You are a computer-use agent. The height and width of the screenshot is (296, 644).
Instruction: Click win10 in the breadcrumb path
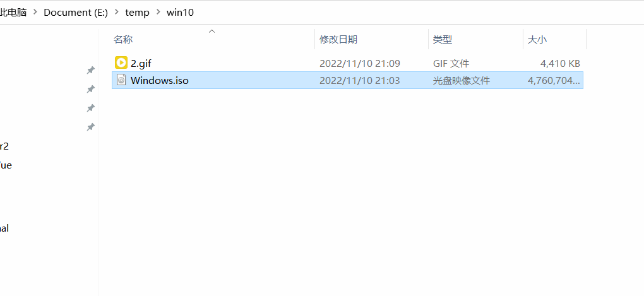(180, 13)
